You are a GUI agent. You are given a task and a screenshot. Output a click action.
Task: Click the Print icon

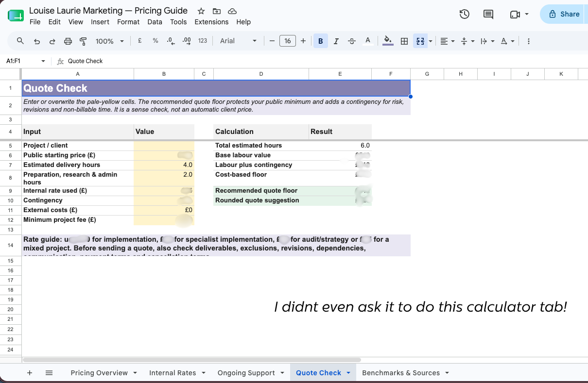(68, 41)
